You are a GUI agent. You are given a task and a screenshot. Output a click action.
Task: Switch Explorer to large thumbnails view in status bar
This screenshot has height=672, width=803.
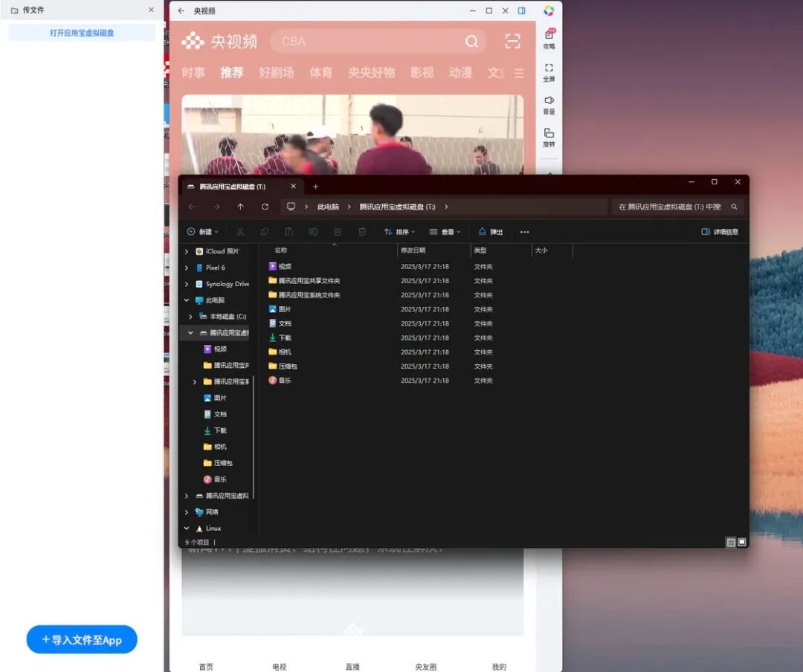pos(741,543)
